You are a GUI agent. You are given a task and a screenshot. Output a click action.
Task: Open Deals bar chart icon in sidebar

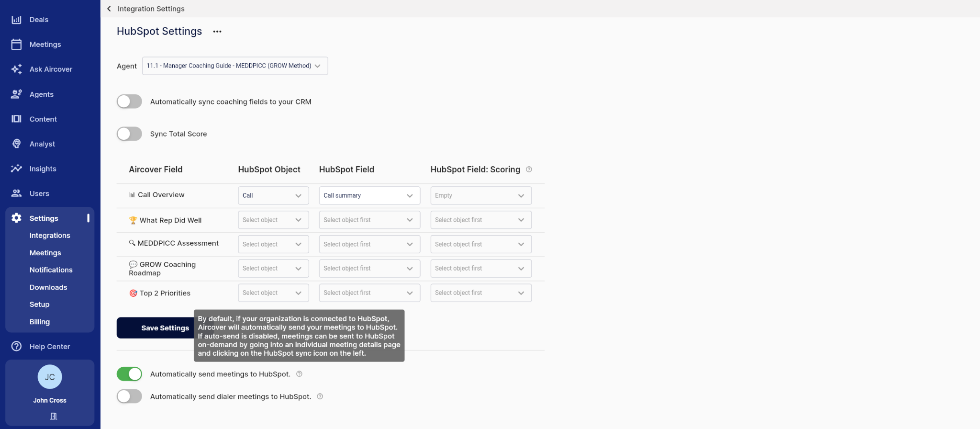[x=16, y=20]
